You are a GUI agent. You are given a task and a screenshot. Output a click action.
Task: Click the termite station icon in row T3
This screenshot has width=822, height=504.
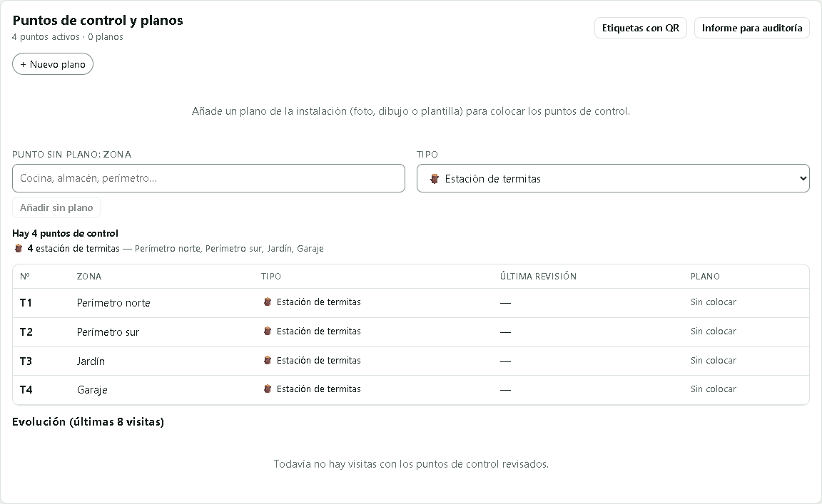268,361
